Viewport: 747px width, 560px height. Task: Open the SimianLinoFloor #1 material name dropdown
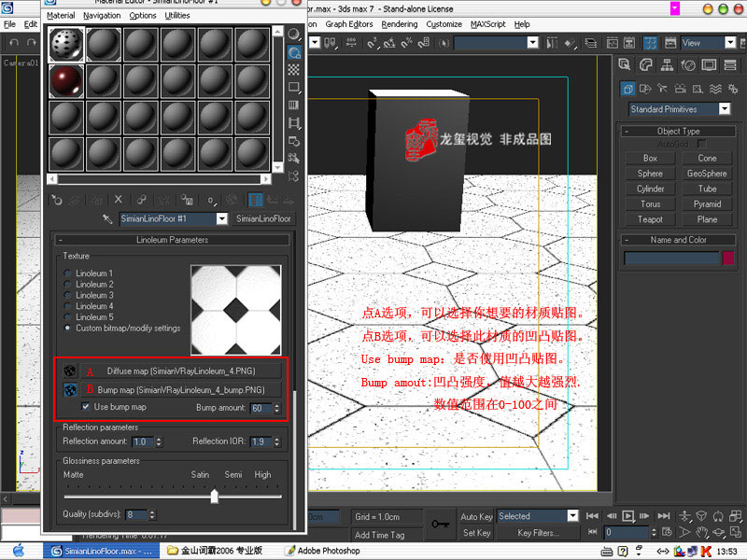click(222, 218)
